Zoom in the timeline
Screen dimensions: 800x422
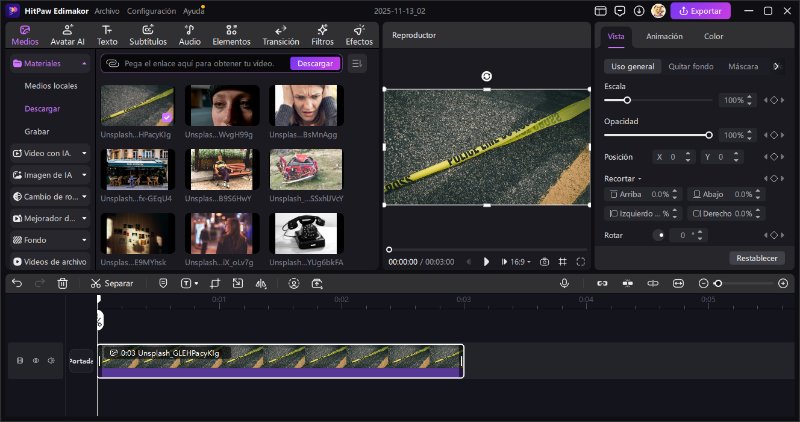pyautogui.click(x=783, y=283)
